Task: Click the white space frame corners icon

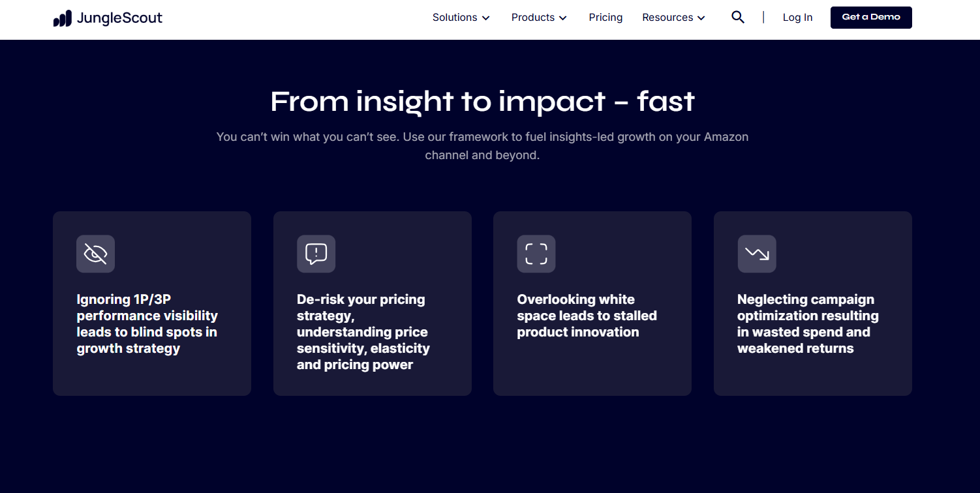Action: coord(536,254)
